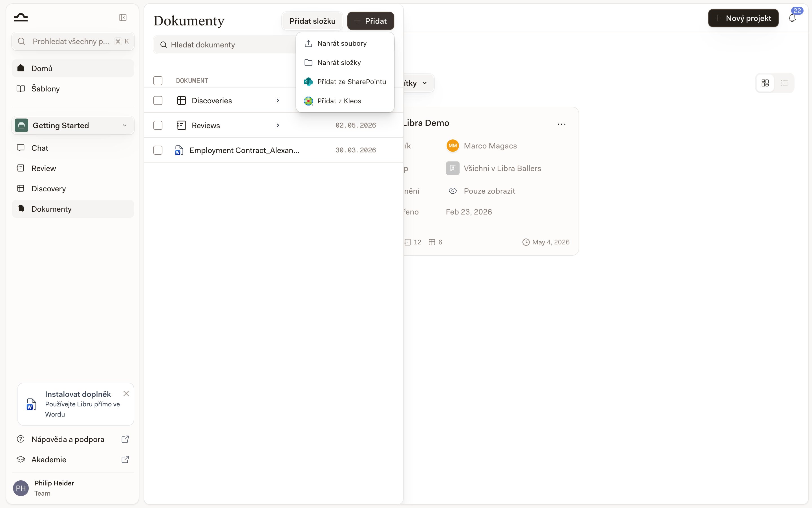Image resolution: width=812 pixels, height=508 pixels.
Task: Click the Libra logo icon
Action: pos(21,17)
